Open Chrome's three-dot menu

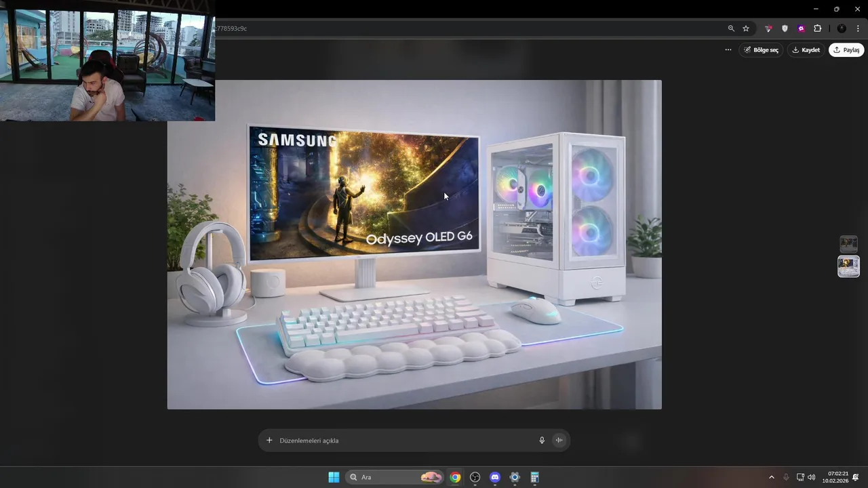tap(858, 28)
